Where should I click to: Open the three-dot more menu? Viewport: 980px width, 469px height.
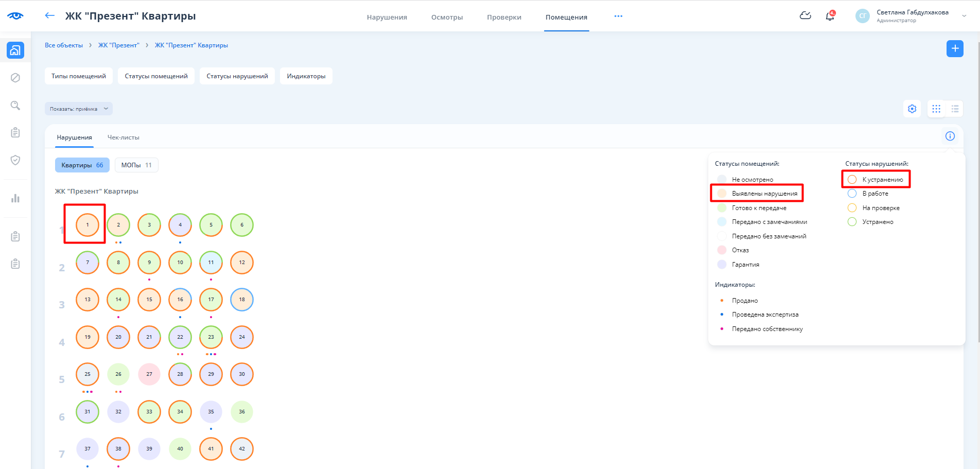coord(618,16)
